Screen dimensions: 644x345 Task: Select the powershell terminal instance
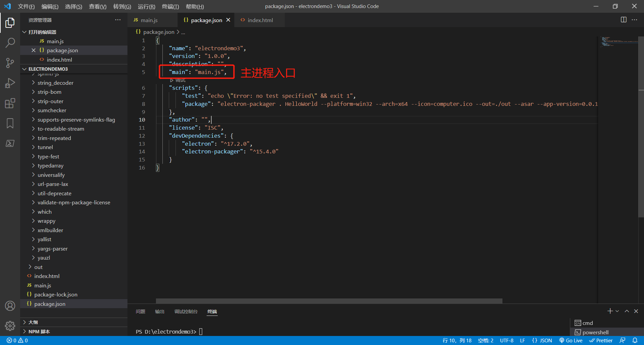click(606, 332)
